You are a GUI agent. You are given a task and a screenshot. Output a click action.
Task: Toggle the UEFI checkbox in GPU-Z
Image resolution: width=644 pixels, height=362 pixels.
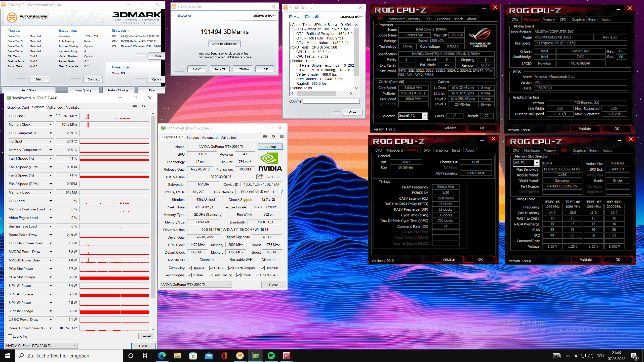[269, 177]
